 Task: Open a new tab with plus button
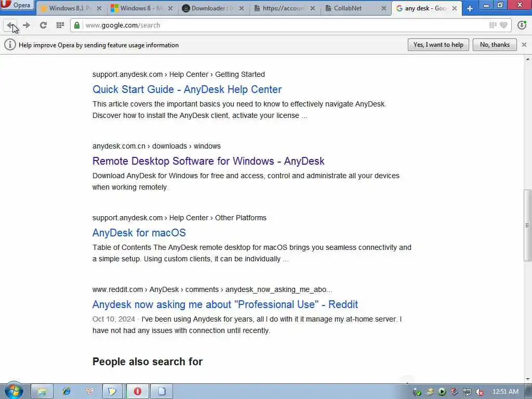pyautogui.click(x=470, y=8)
